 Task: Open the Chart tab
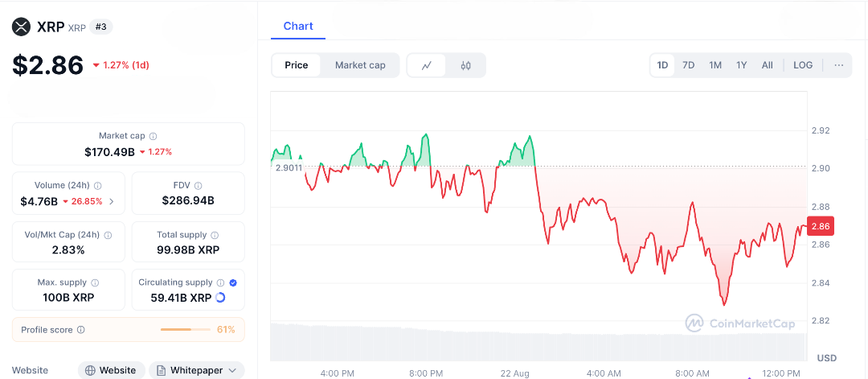point(298,26)
